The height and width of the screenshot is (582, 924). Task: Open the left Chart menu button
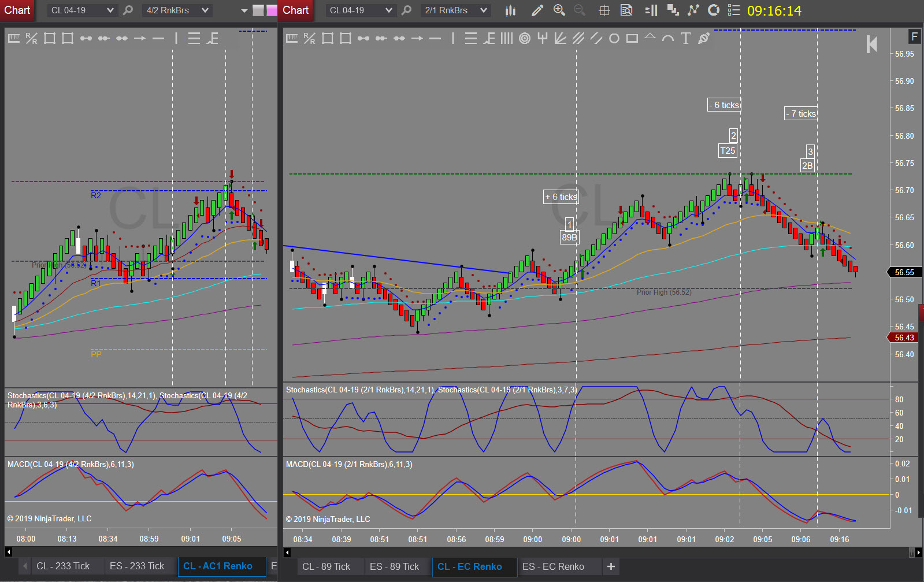(x=17, y=10)
